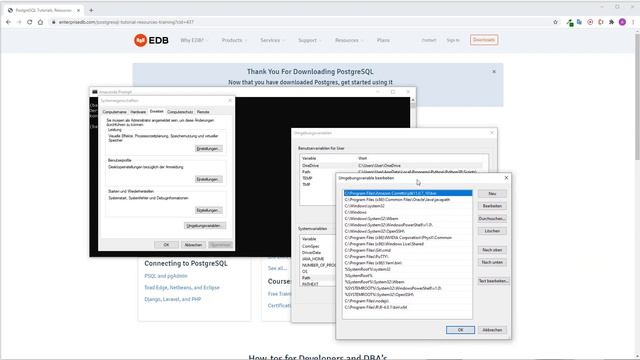Expand the Why EDB? nav menu
Screen dimensions: 640x360
click(193, 40)
